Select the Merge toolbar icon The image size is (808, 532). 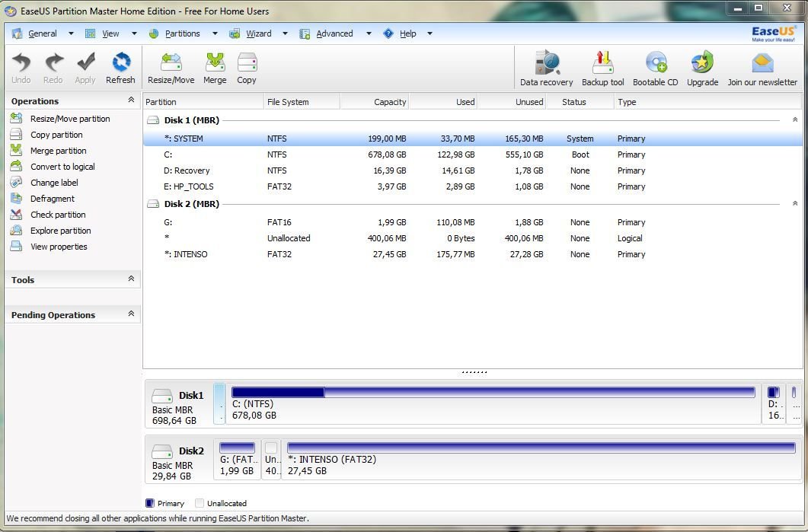(215, 62)
